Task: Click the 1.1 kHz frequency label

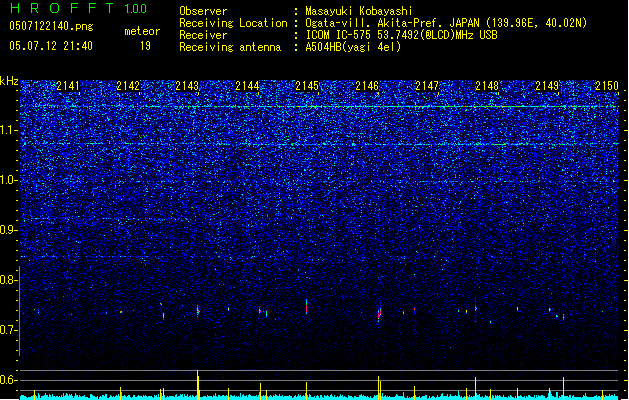Action: pyautogui.click(x=9, y=130)
